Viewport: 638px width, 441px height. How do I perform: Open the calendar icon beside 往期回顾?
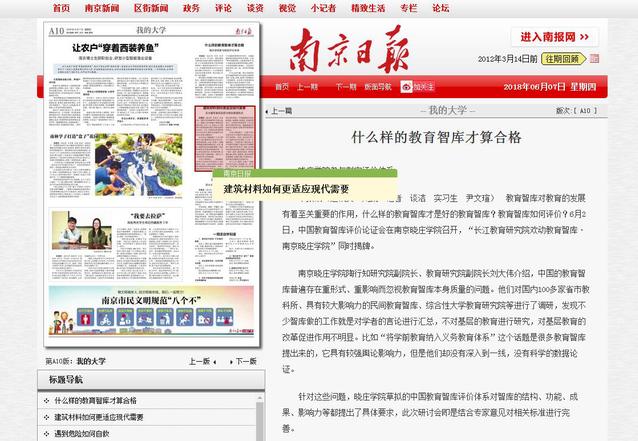pos(594,59)
